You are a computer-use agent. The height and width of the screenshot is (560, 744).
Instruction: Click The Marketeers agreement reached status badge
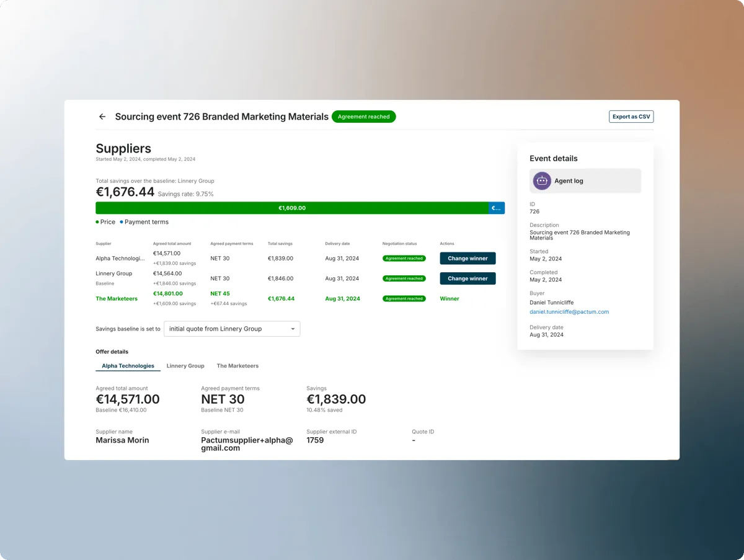pyautogui.click(x=404, y=299)
